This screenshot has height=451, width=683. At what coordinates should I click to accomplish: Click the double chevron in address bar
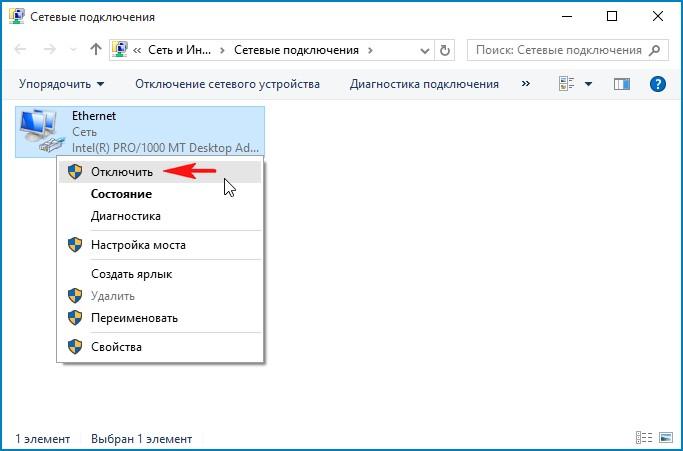coord(137,50)
